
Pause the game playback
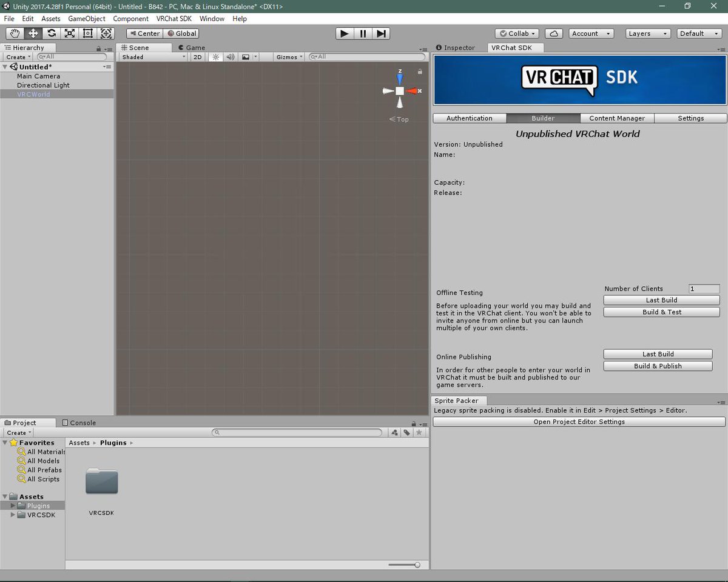tap(363, 33)
